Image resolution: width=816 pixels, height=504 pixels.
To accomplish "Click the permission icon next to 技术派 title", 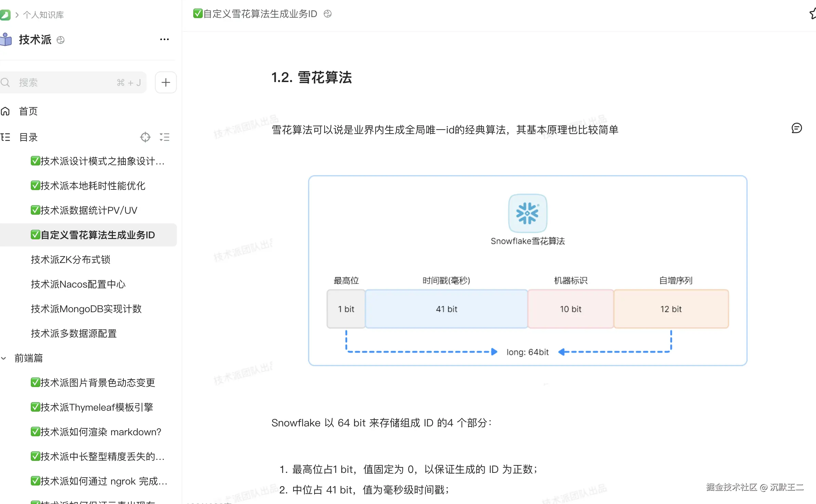I will (61, 40).
